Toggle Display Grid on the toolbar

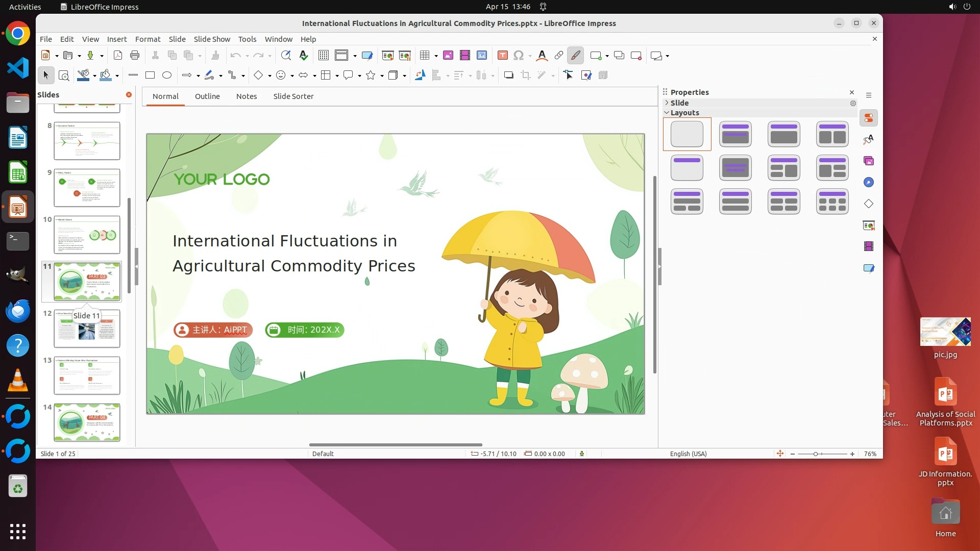coord(323,56)
